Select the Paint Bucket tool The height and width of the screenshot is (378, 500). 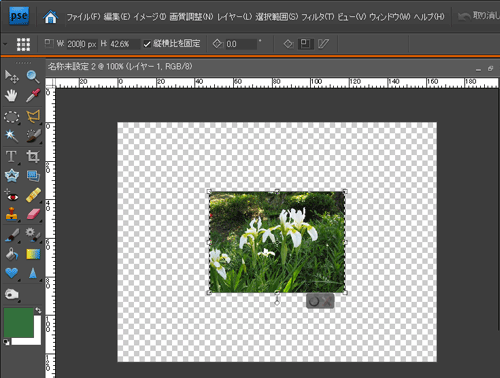(12, 254)
